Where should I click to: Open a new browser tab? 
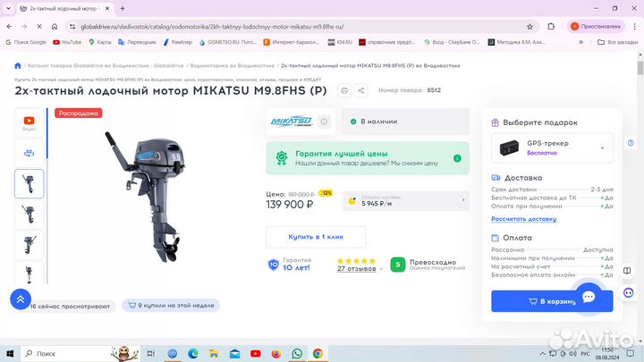click(x=123, y=8)
